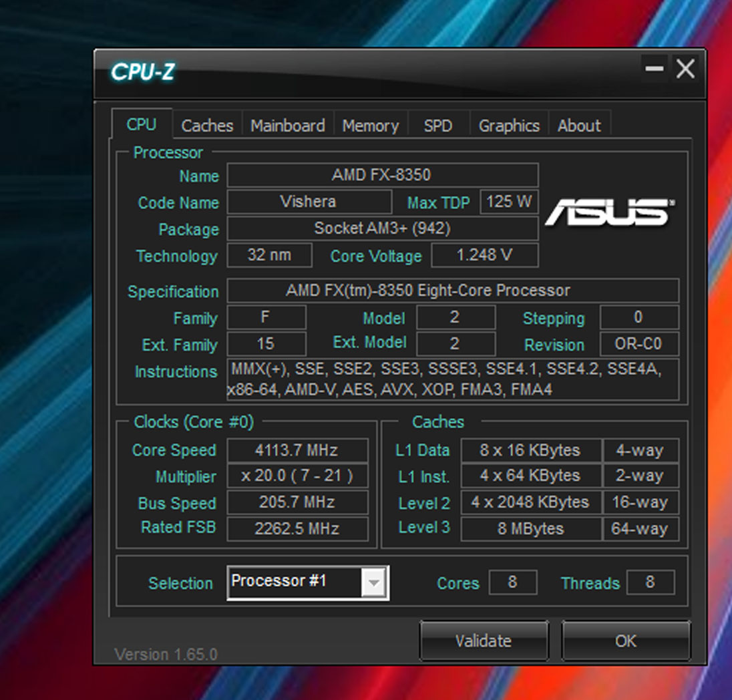This screenshot has height=700, width=732.
Task: Click the Vishera code name value
Action: pyautogui.click(x=309, y=202)
